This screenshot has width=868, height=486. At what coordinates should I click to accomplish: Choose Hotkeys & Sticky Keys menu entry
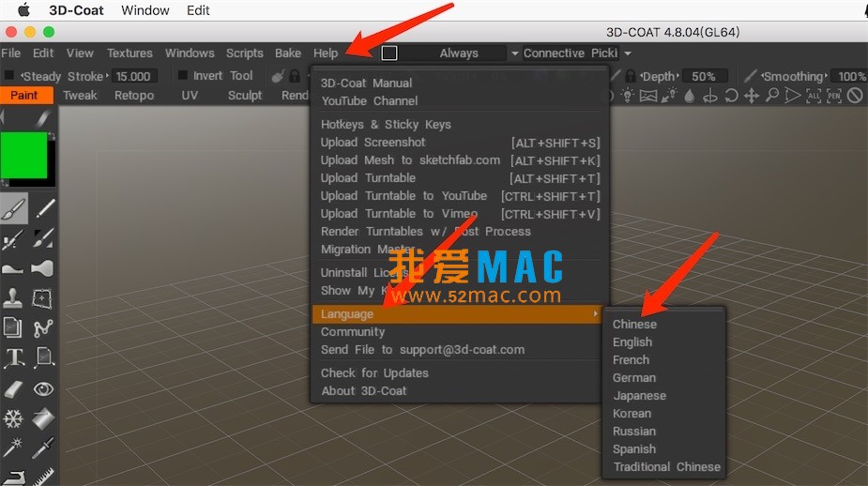click(386, 125)
